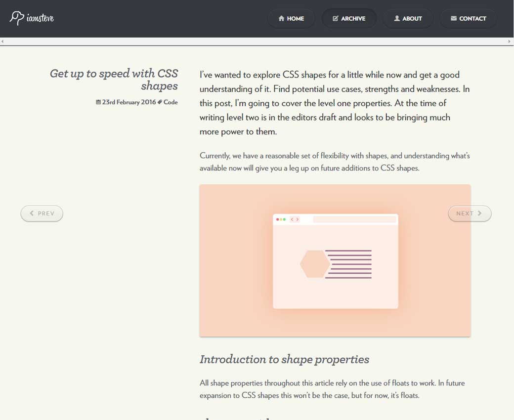The width and height of the screenshot is (514, 420).
Task: Click the "Introduction to shape properties" heading
Action: click(x=284, y=359)
